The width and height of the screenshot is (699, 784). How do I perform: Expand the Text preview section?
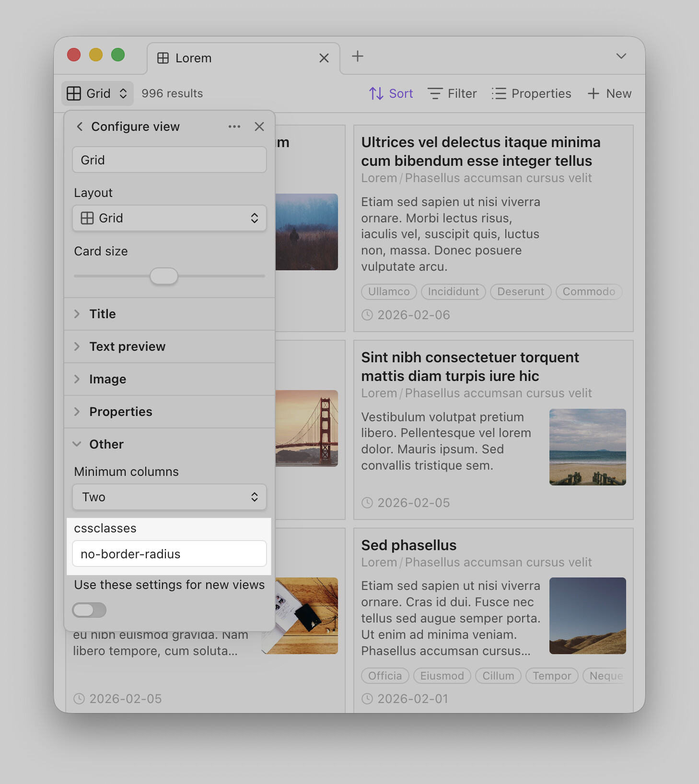pos(127,346)
